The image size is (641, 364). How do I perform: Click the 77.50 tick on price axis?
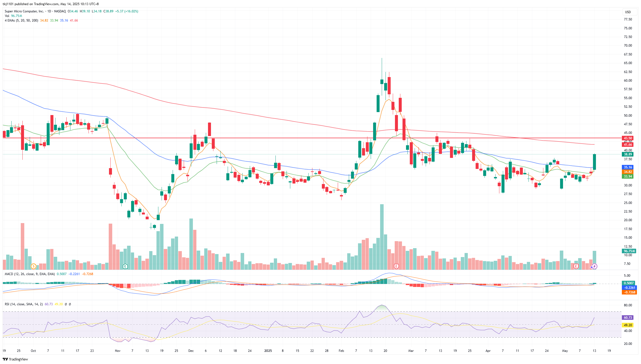pyautogui.click(x=628, y=19)
